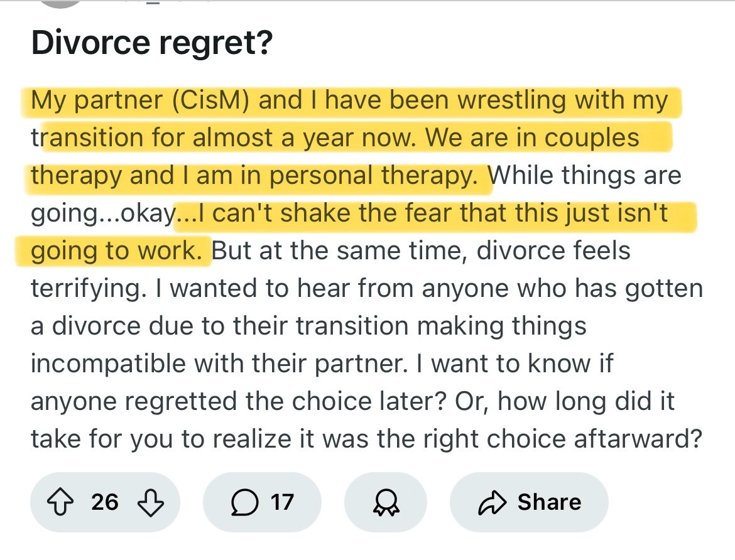Click the vote count 26

tap(105, 502)
